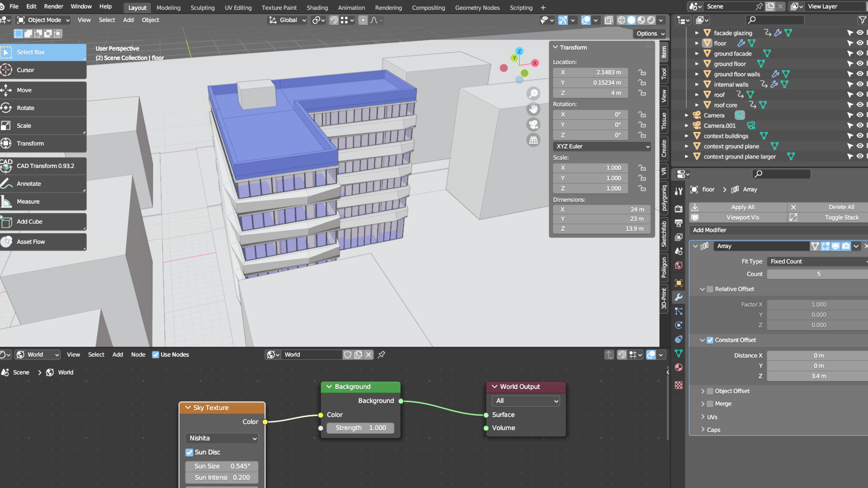This screenshot has height=488, width=868.
Task: Open the Fixed Count fit type dropdown
Action: [816, 261]
